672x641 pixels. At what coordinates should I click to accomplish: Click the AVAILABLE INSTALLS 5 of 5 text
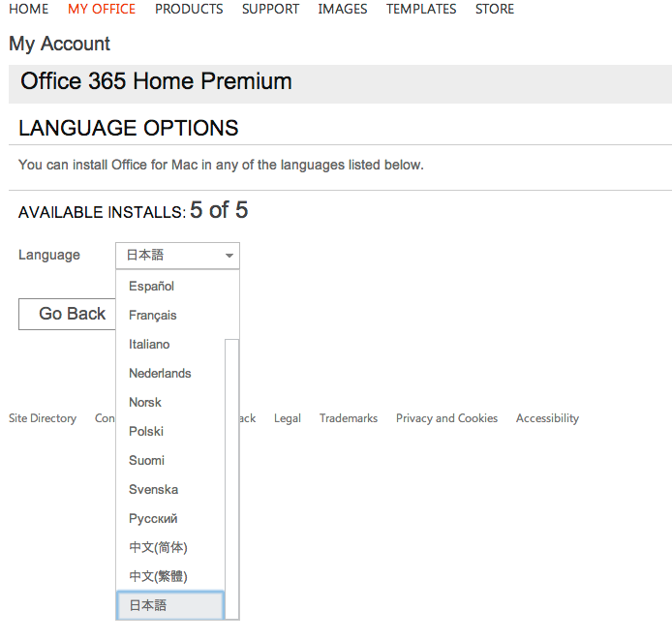[133, 210]
